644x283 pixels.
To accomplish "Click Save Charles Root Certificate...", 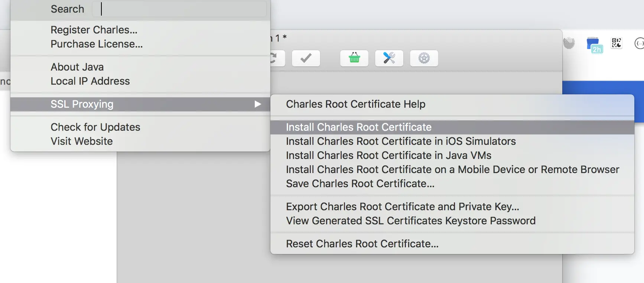I will [x=452, y=183].
